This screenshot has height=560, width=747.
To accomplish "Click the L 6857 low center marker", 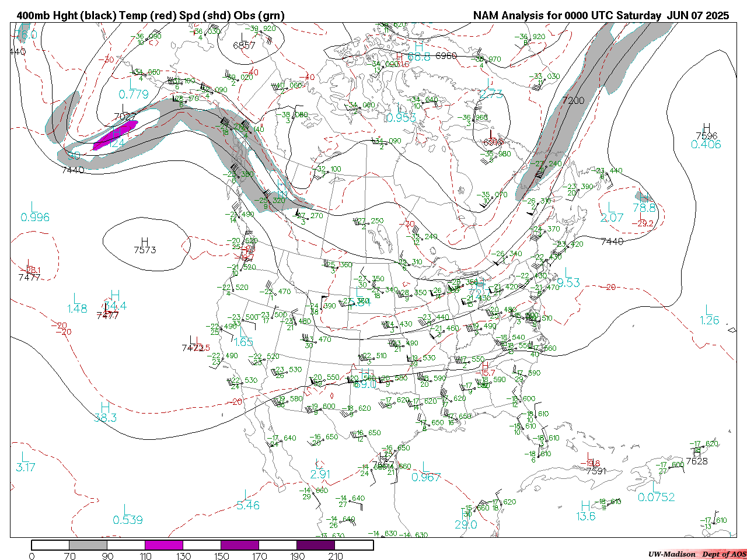I will click(x=244, y=41).
